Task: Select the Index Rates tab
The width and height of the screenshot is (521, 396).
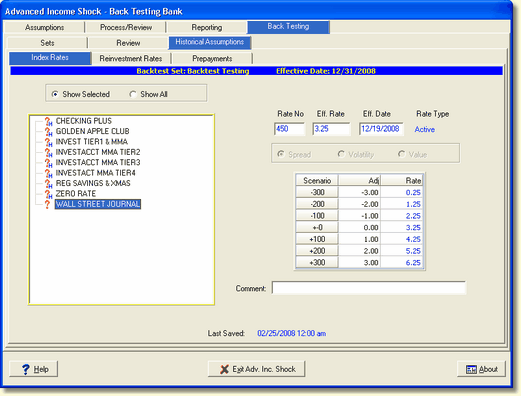Action: [50, 58]
